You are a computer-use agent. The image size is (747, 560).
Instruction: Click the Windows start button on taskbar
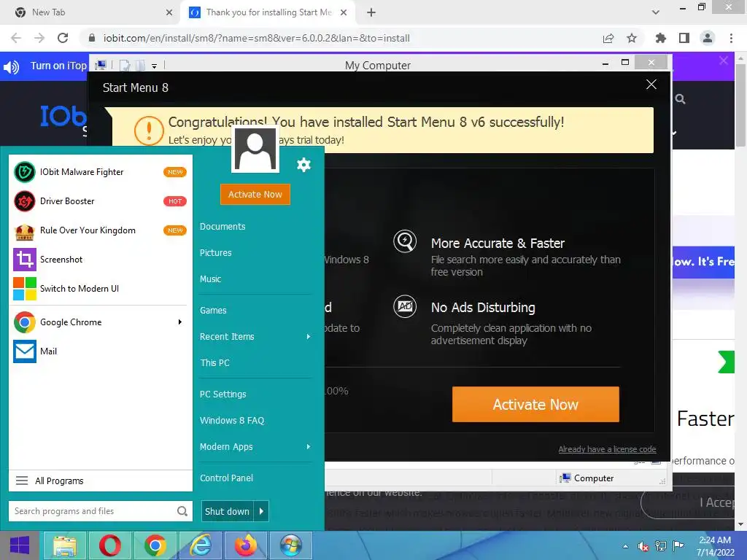[x=20, y=545]
